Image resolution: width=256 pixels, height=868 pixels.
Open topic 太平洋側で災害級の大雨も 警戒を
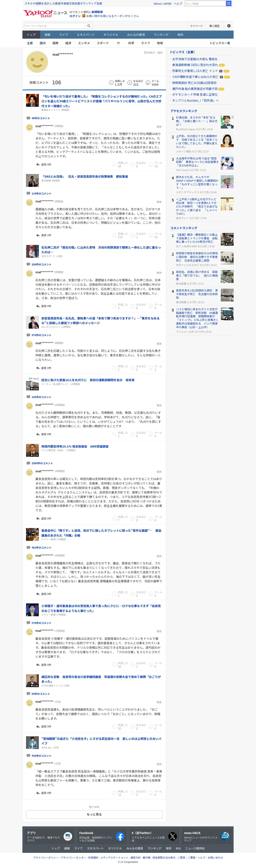click(x=195, y=59)
